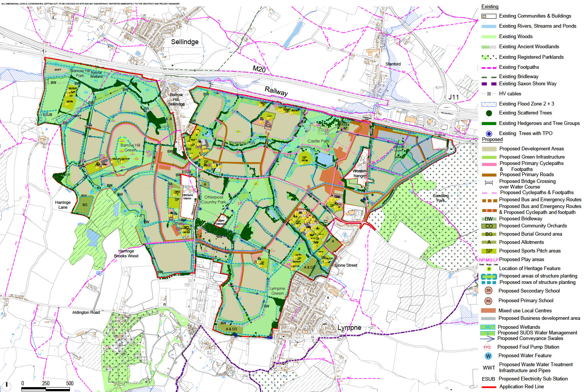Click the Proposed Bridge Crossing legend symbol
Screen dimensions: 584x392
pyautogui.click(x=489, y=183)
